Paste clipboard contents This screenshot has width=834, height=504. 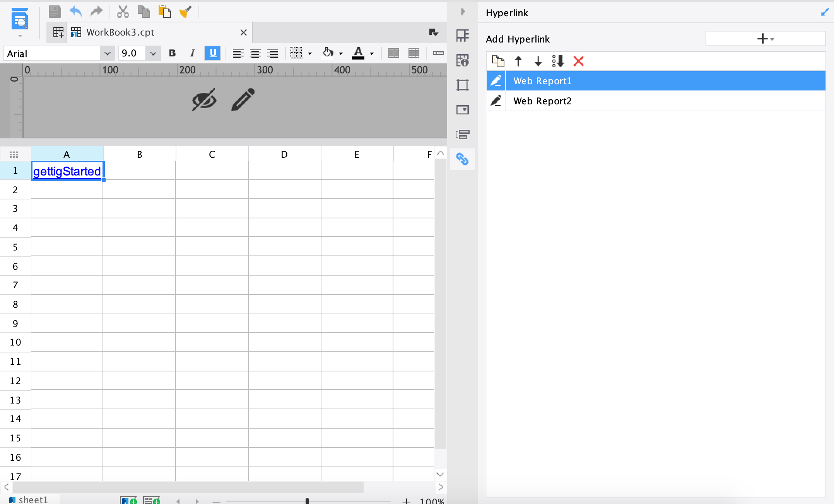[164, 12]
